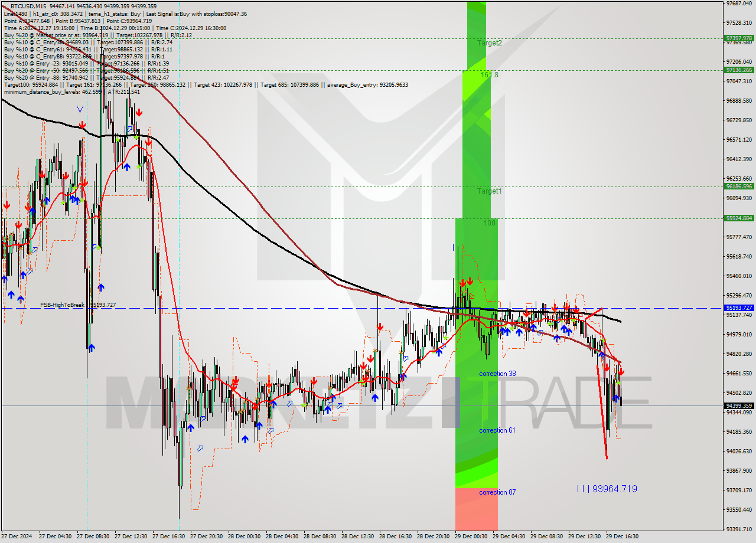Screen dimensions: 756x543
Task: Click the '| | | 93964.719' point label
Action: tap(607, 489)
